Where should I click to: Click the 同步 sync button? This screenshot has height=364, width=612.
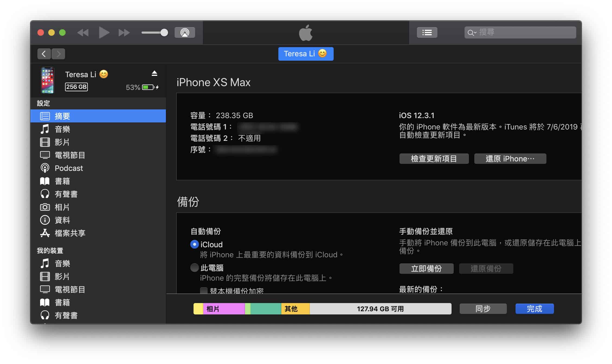point(483,308)
